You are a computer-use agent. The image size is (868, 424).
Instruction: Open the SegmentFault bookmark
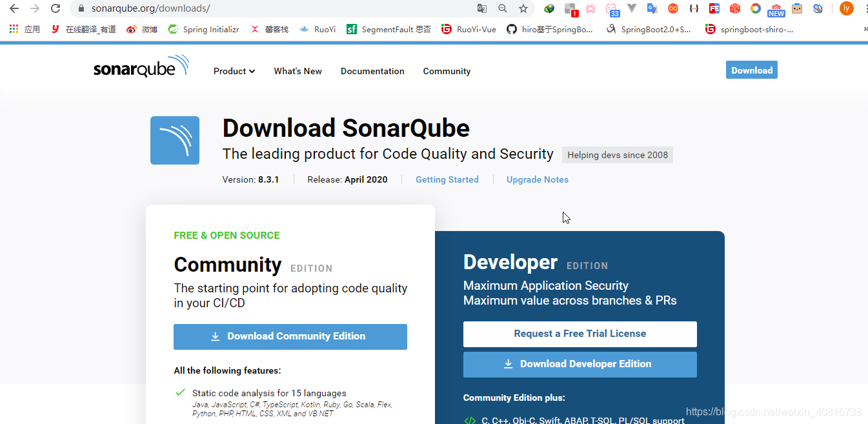(x=389, y=29)
